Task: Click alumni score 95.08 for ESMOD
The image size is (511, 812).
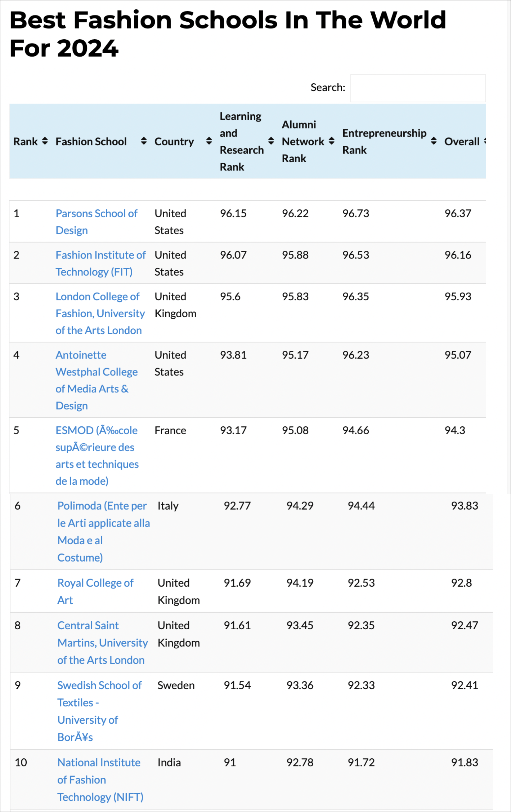Action: click(x=295, y=430)
